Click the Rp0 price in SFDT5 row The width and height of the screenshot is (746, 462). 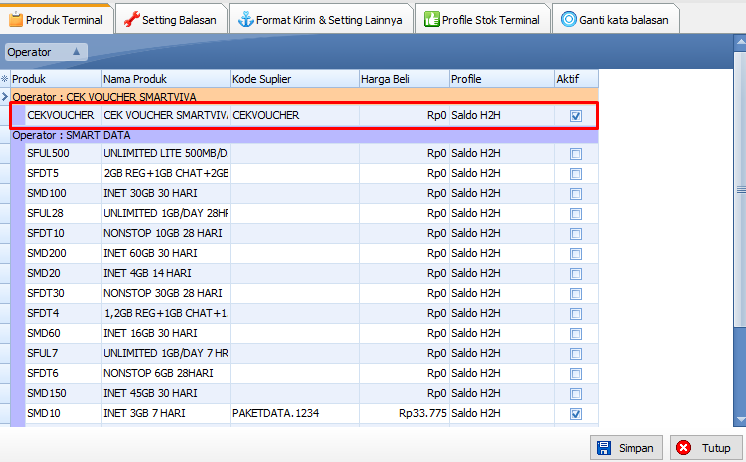point(404,173)
